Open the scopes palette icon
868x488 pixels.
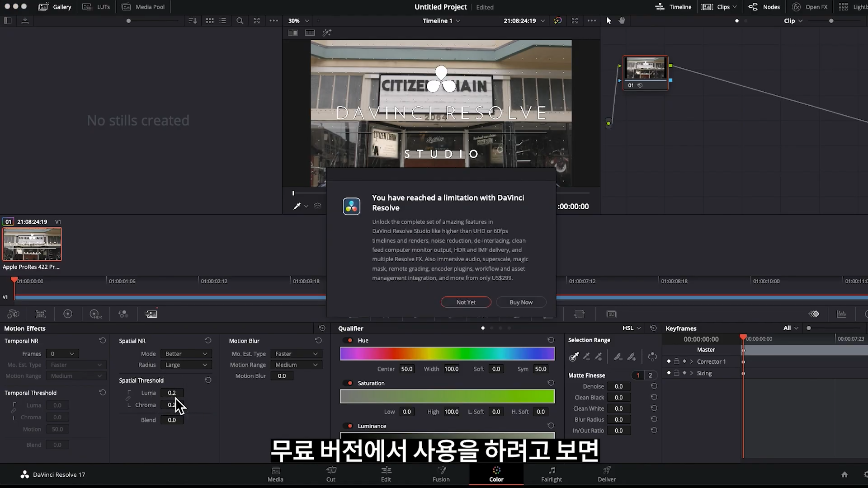(842, 314)
